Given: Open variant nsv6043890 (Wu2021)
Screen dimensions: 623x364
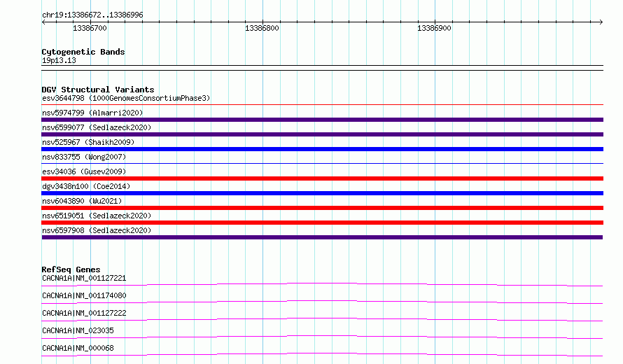Looking at the screenshot, I should (82, 201).
